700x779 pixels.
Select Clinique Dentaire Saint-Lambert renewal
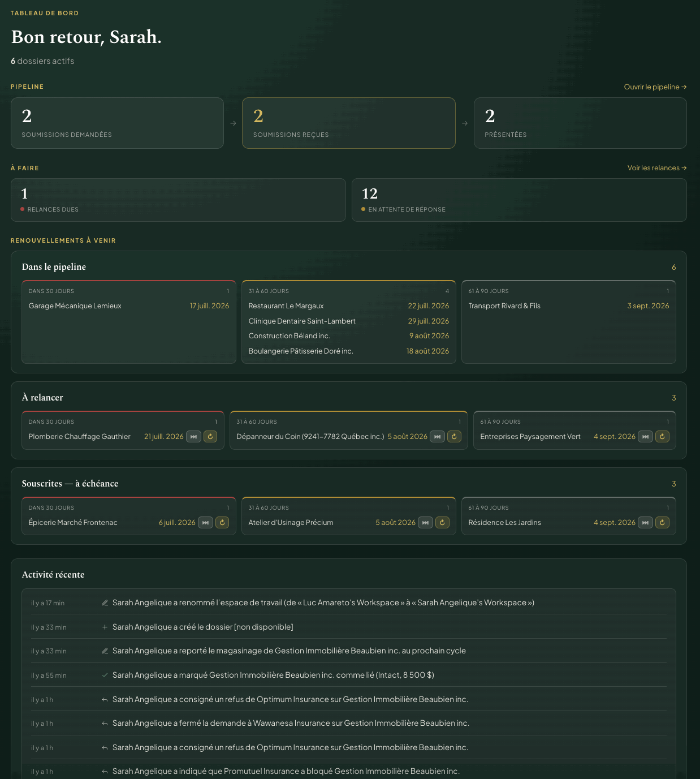[349, 321]
